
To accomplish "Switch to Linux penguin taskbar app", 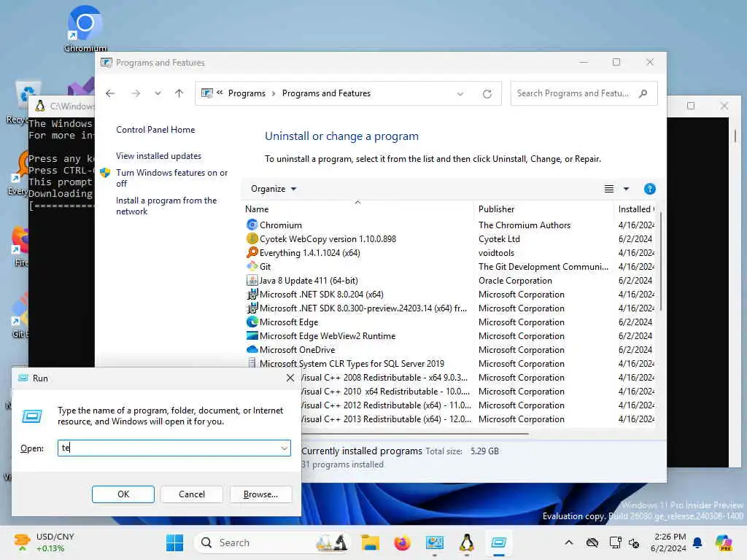I will [x=466, y=542].
